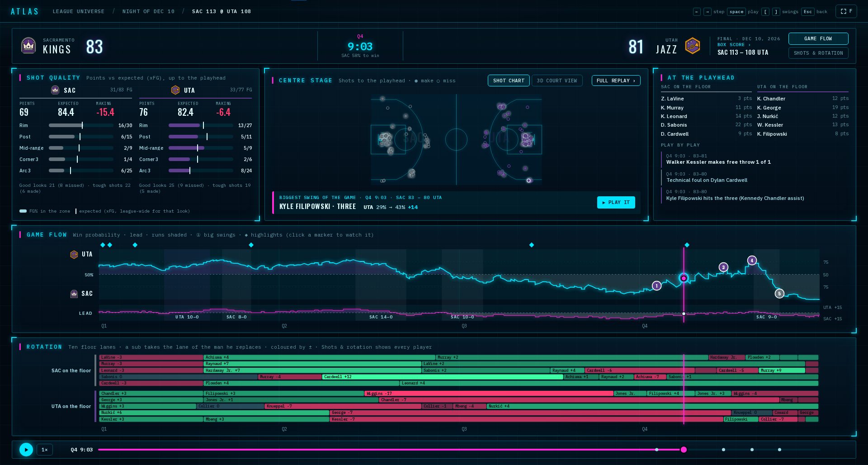Image resolution: width=868 pixels, height=465 pixels.
Task: Open the Box Score link
Action: (x=734, y=45)
